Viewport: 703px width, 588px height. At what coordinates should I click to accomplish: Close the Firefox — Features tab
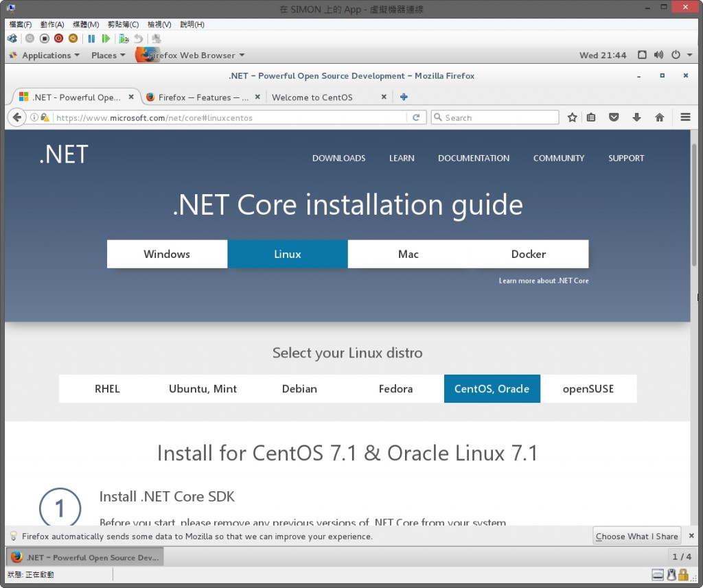tap(257, 97)
